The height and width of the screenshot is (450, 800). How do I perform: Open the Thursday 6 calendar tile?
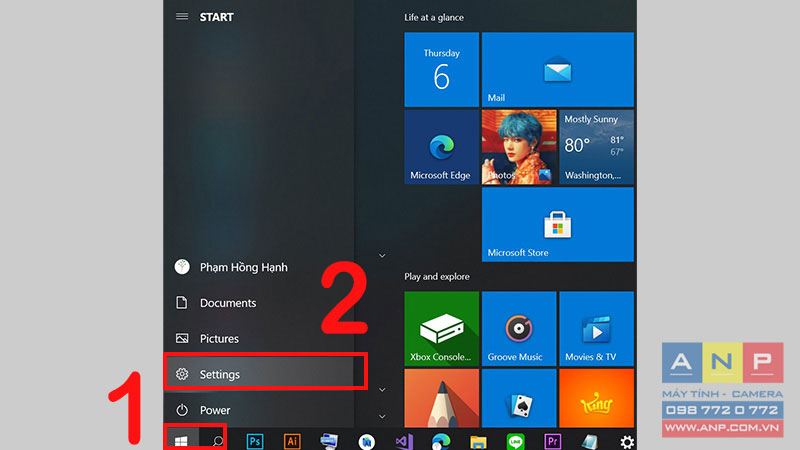tap(441, 69)
